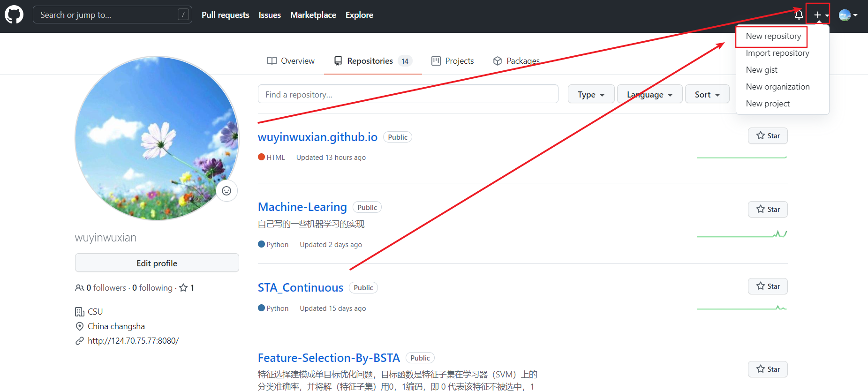Click the link icon beside website URL

coord(80,341)
